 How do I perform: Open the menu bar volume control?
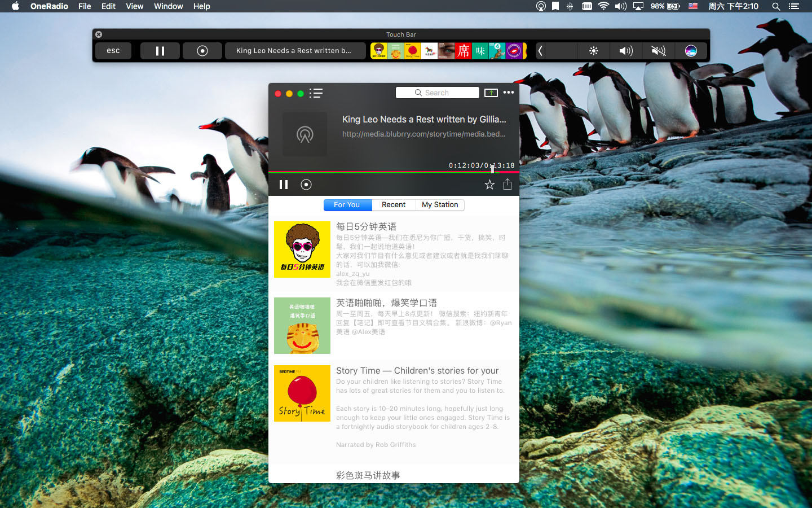[x=621, y=6]
